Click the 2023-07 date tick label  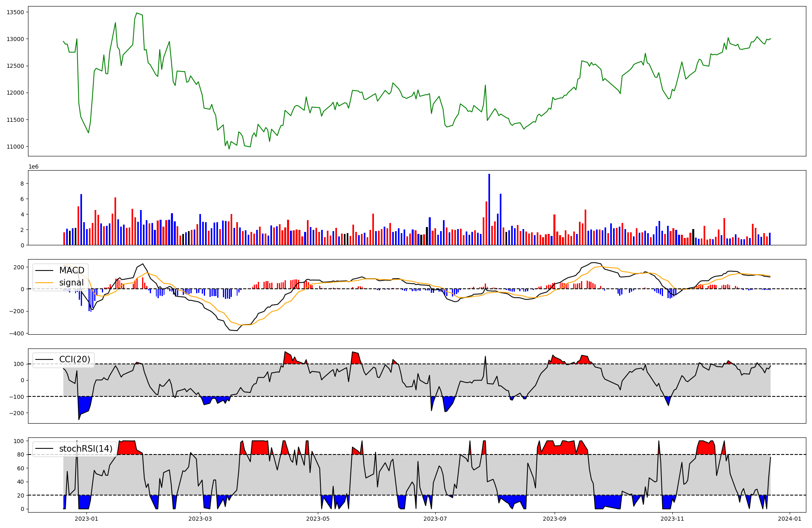(x=435, y=519)
